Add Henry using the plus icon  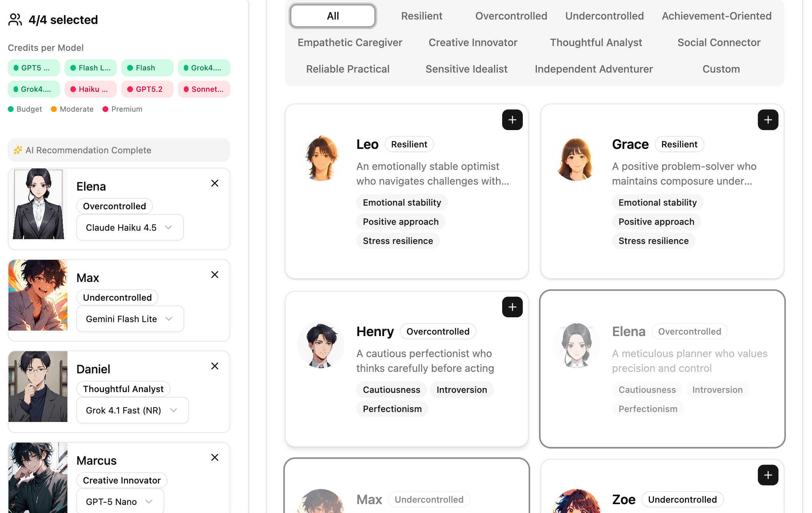[x=512, y=307]
